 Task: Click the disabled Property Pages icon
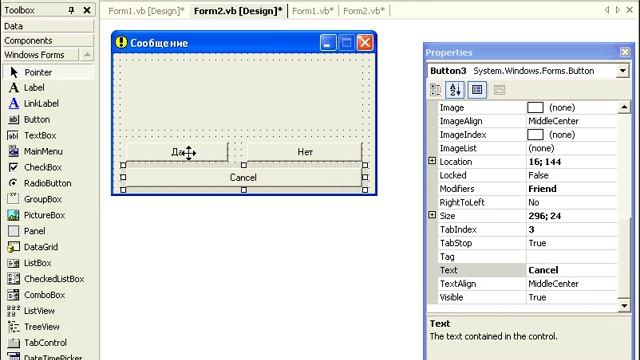tap(499, 90)
